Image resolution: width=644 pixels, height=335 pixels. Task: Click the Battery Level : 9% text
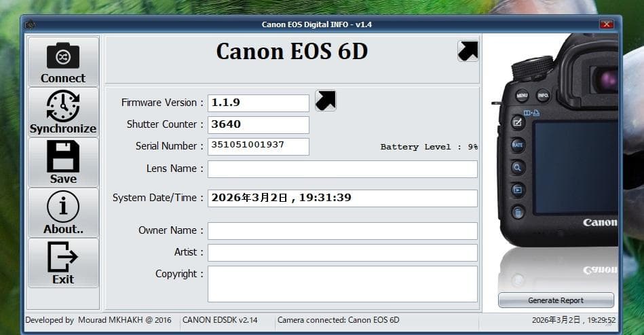429,147
